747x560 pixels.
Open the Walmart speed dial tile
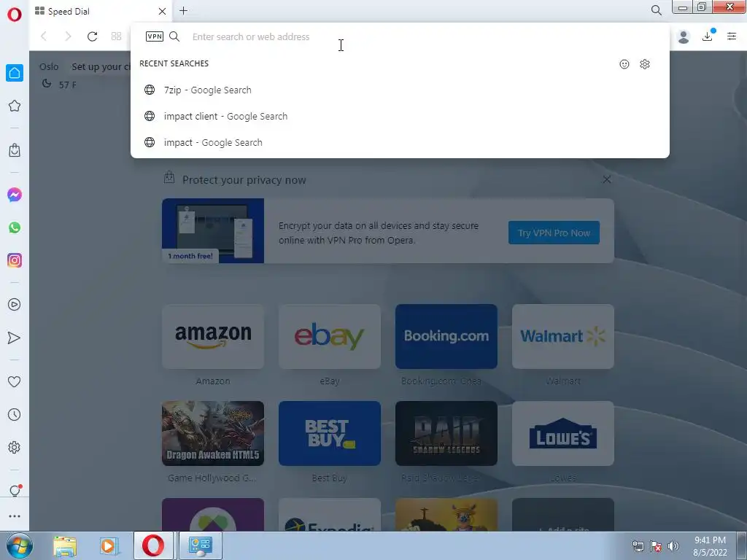click(x=563, y=337)
